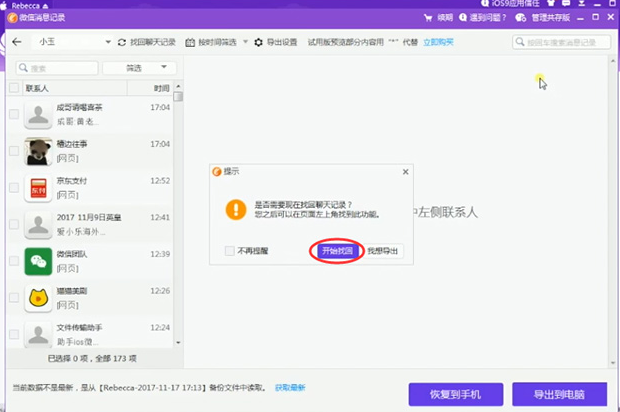Check the box for 微信团队
The height and width of the screenshot is (412, 620).
tap(14, 261)
